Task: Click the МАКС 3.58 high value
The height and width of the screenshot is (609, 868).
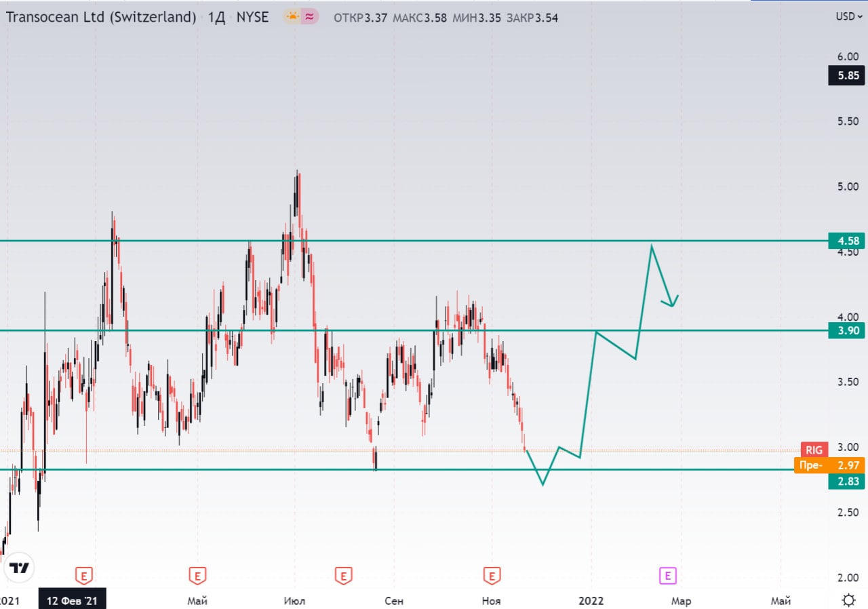Action: 419,18
